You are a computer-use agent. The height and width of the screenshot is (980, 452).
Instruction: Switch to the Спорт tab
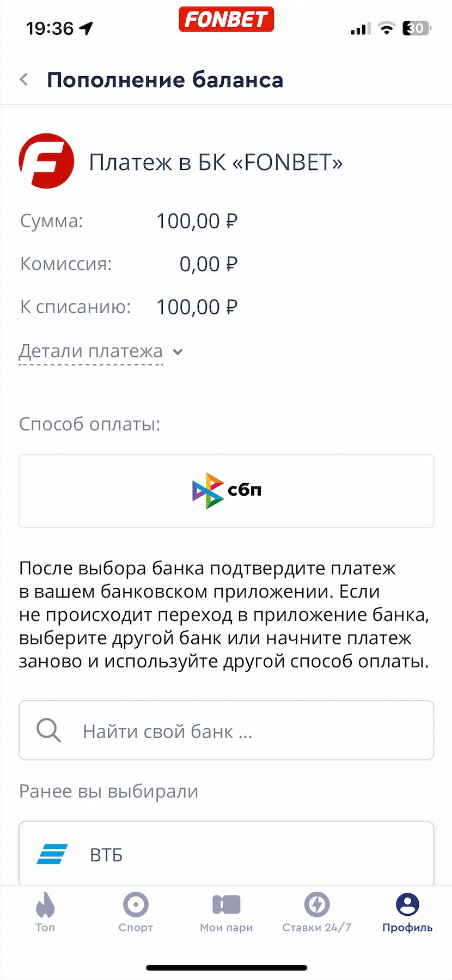136,911
